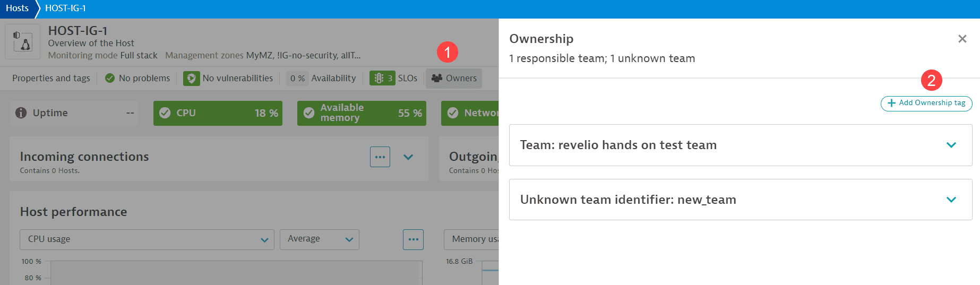Screen dimensions: 980x285
Task: Click the Owners people icon
Action: pyautogui.click(x=437, y=78)
